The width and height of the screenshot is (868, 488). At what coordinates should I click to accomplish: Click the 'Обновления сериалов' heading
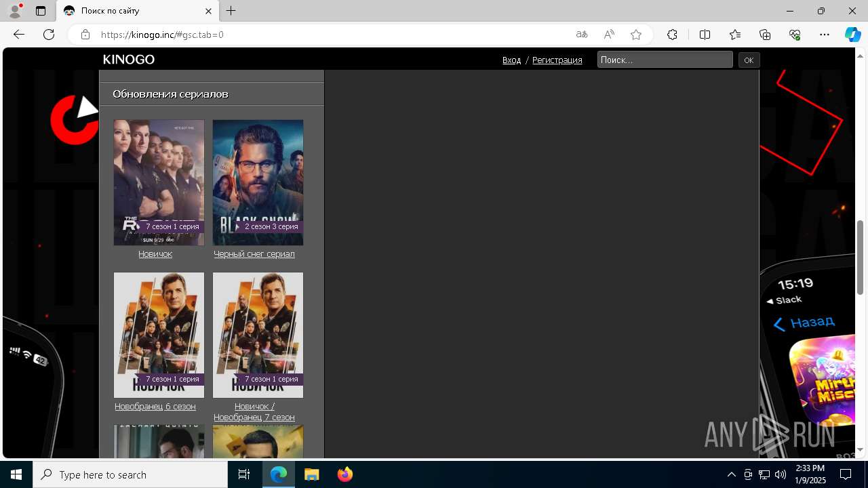coord(170,94)
